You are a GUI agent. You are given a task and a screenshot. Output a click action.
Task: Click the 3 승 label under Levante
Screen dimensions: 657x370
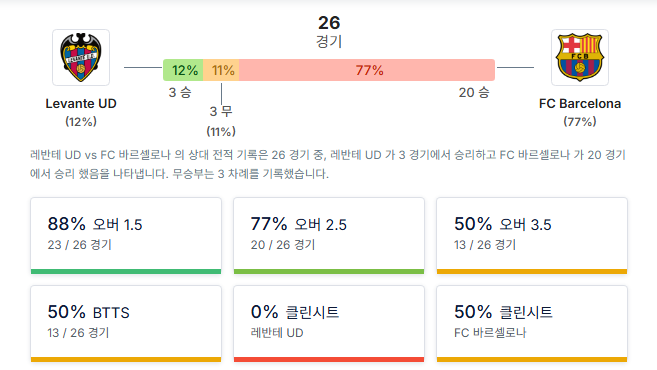point(180,93)
